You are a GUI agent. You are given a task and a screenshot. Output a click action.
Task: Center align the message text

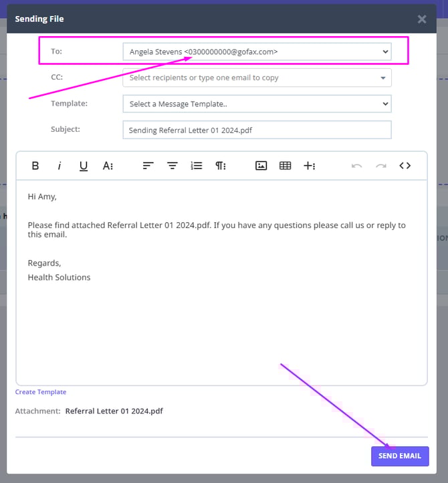coord(173,166)
